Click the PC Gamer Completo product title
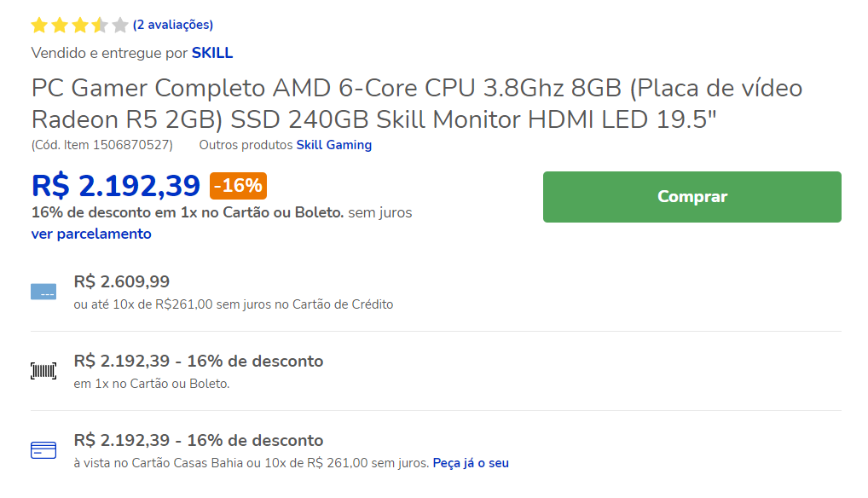 pos(417,103)
